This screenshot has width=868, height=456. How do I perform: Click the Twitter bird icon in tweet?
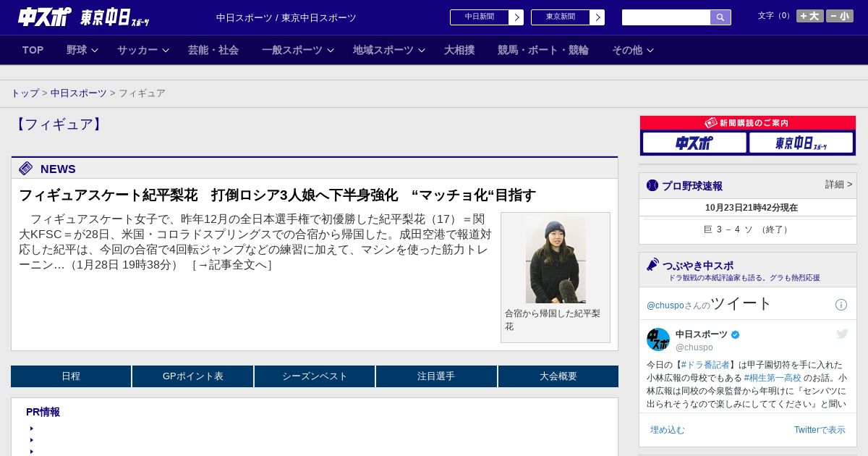tap(842, 334)
